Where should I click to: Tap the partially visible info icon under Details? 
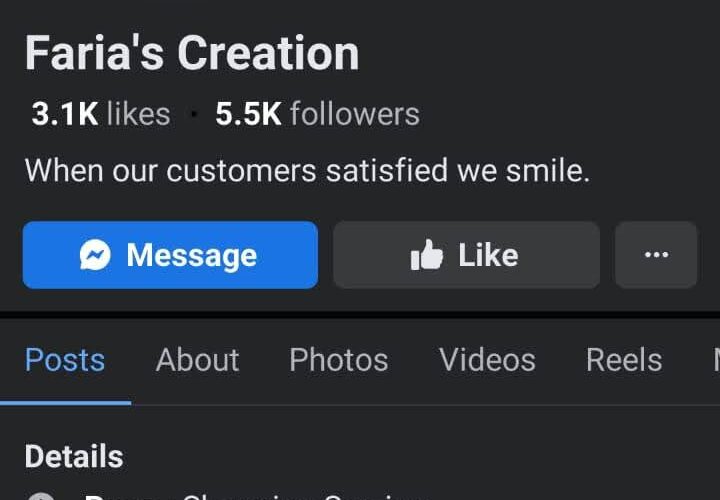pos(41,496)
